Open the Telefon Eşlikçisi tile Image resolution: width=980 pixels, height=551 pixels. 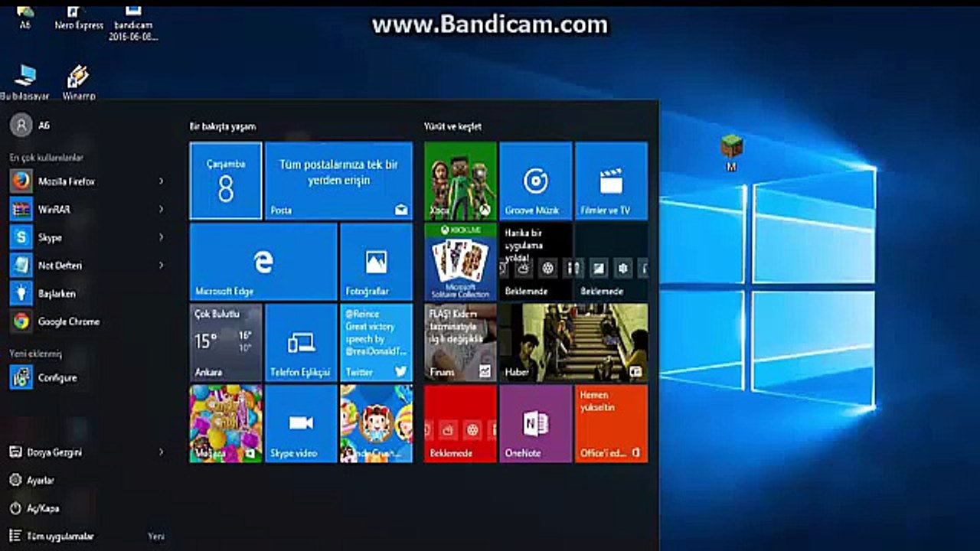tap(301, 342)
